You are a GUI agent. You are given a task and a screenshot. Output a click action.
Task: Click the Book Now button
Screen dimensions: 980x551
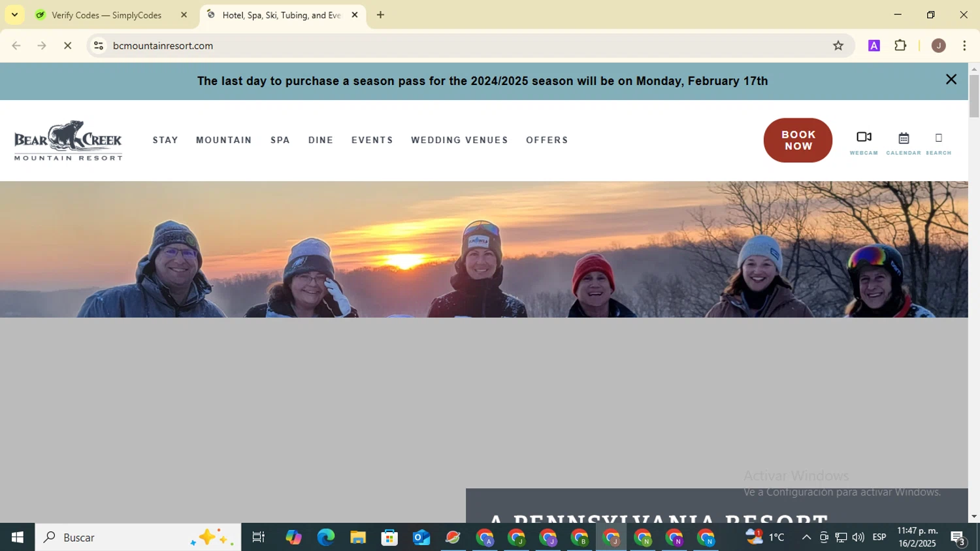[798, 140]
